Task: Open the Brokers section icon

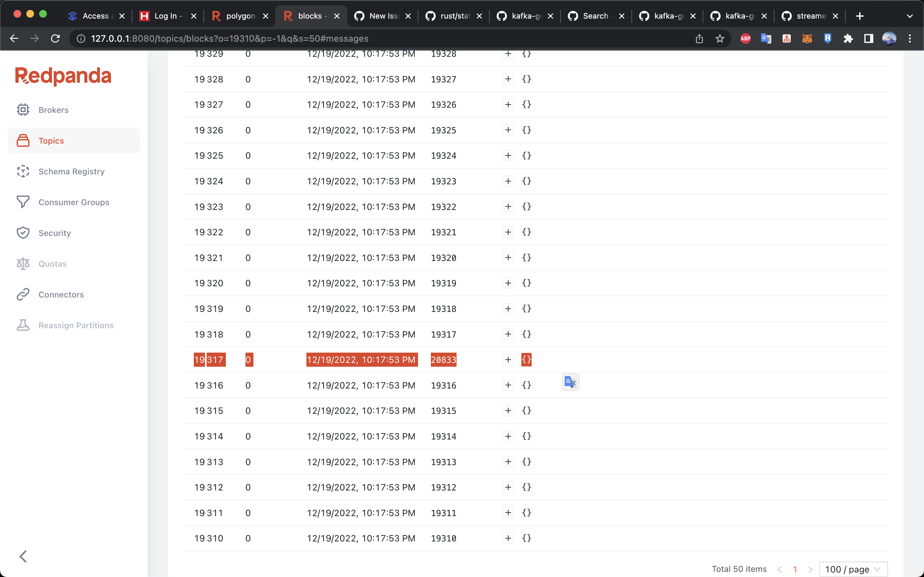Action: [x=23, y=110]
